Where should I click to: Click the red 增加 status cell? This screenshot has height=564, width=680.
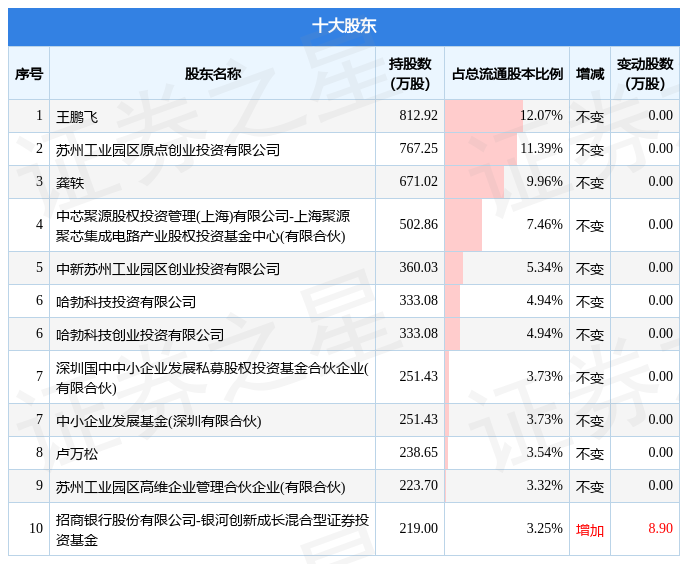590,530
